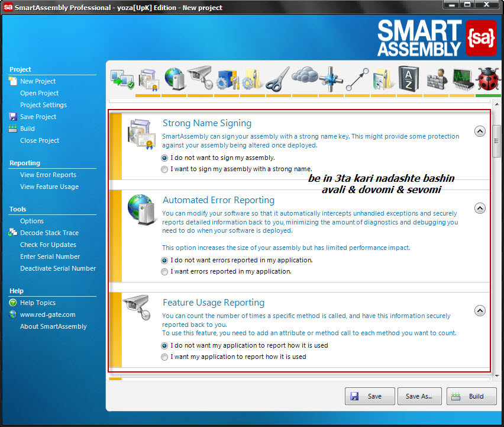Viewport: 504px width, 427px height.
Task: Open the Options tool
Action: (x=32, y=221)
